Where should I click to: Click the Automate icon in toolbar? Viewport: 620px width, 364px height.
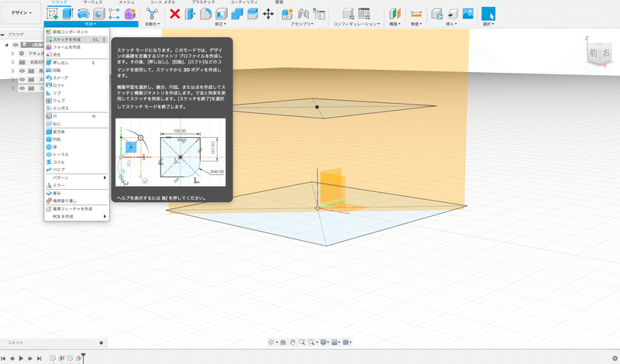(x=152, y=14)
